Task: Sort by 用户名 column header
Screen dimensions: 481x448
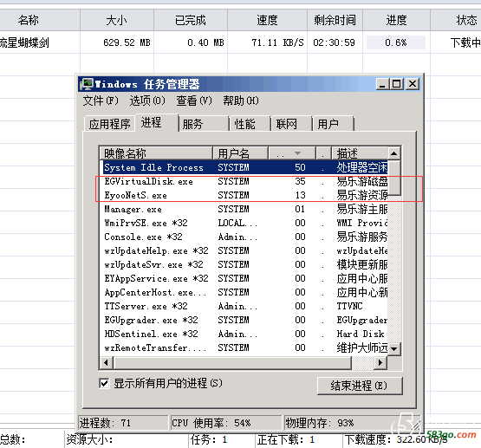Action: point(241,153)
